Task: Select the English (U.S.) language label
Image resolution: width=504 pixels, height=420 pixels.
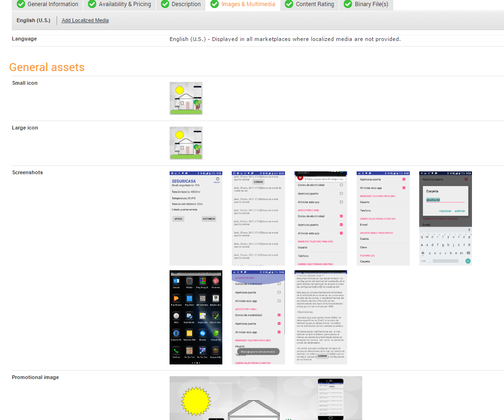Action: point(33,20)
